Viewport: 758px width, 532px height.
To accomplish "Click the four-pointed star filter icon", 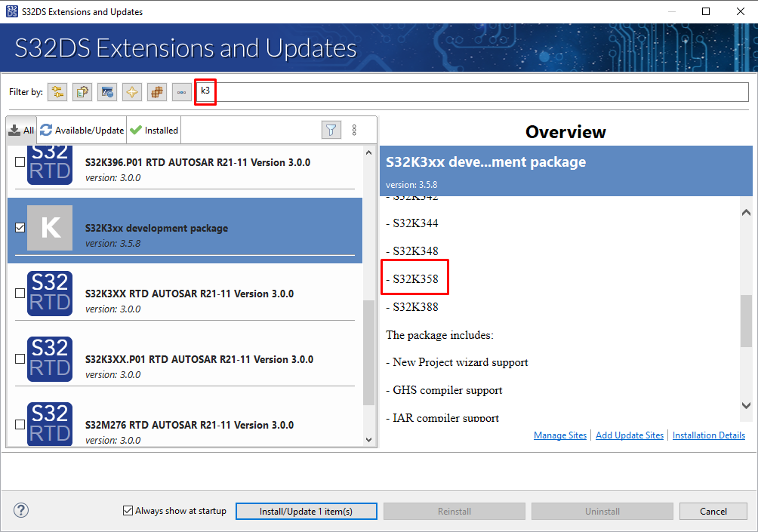I will pyautogui.click(x=132, y=92).
